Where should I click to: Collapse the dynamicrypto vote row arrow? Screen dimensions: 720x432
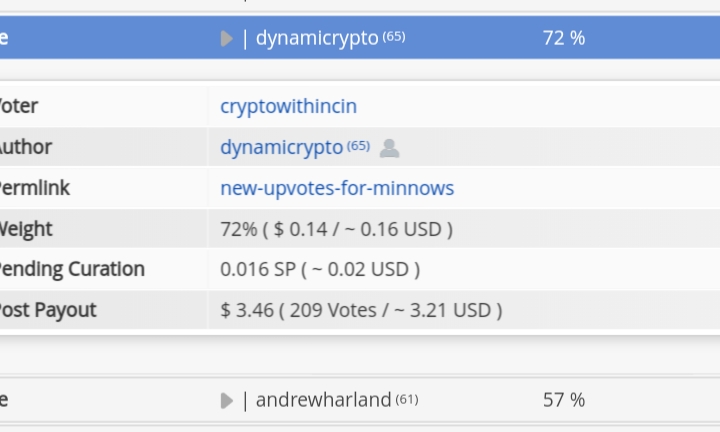coord(227,39)
